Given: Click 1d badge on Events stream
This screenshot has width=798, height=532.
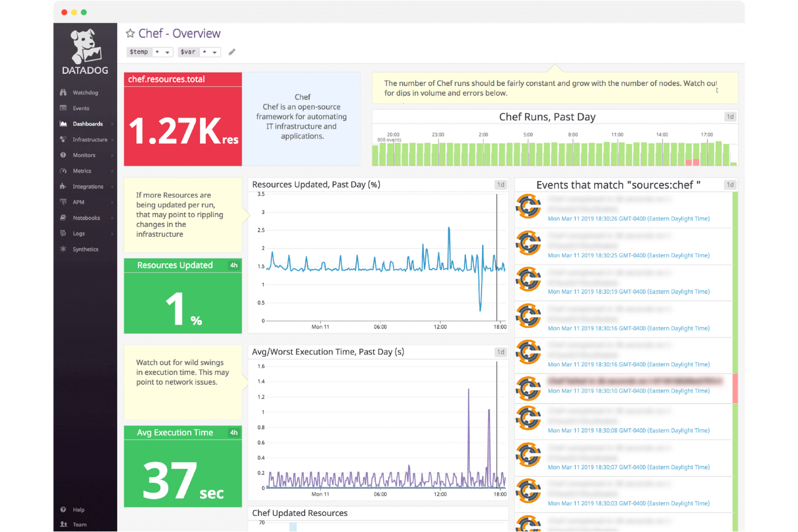Looking at the screenshot, I should point(730,184).
